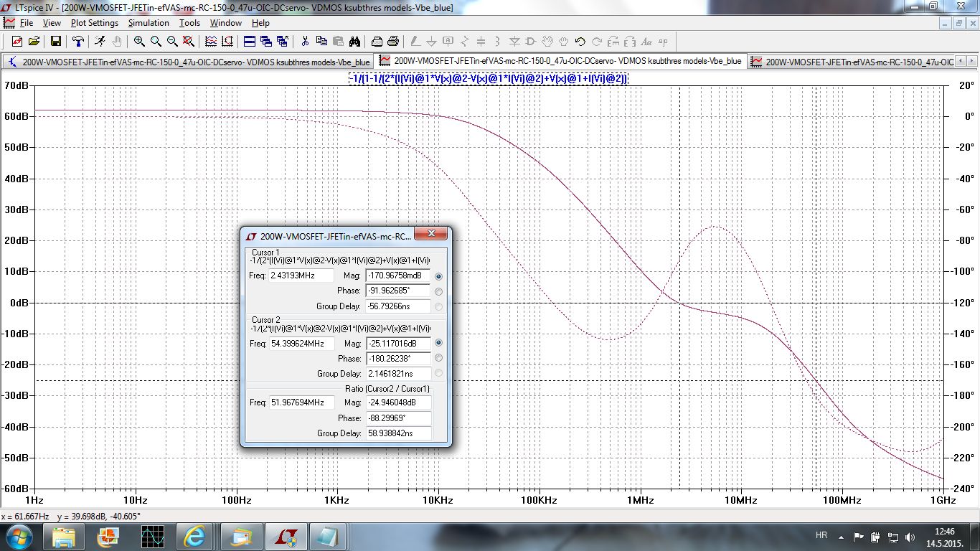This screenshot has height=551, width=980.
Task: Click the Cursor 1 Freq field 2.43193MHz
Action: click(x=301, y=275)
